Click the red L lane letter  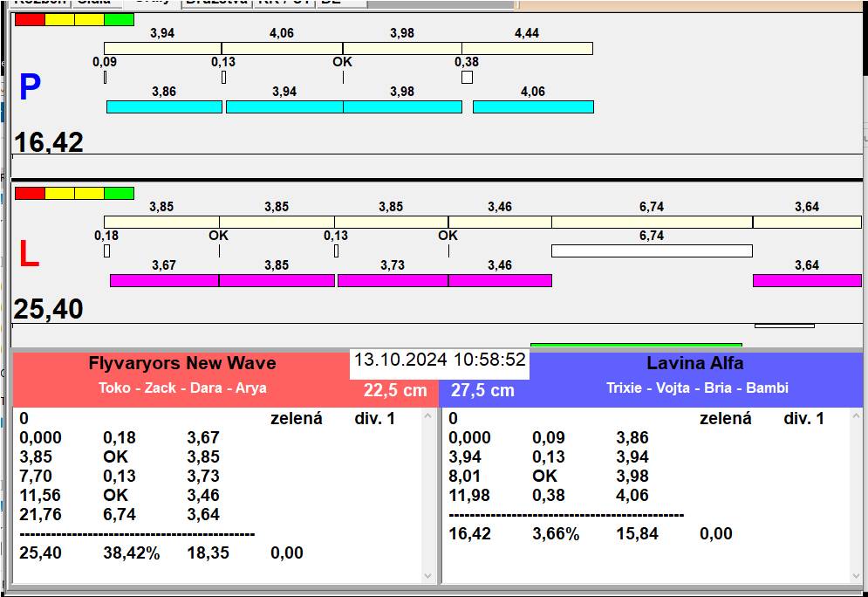click(x=29, y=255)
